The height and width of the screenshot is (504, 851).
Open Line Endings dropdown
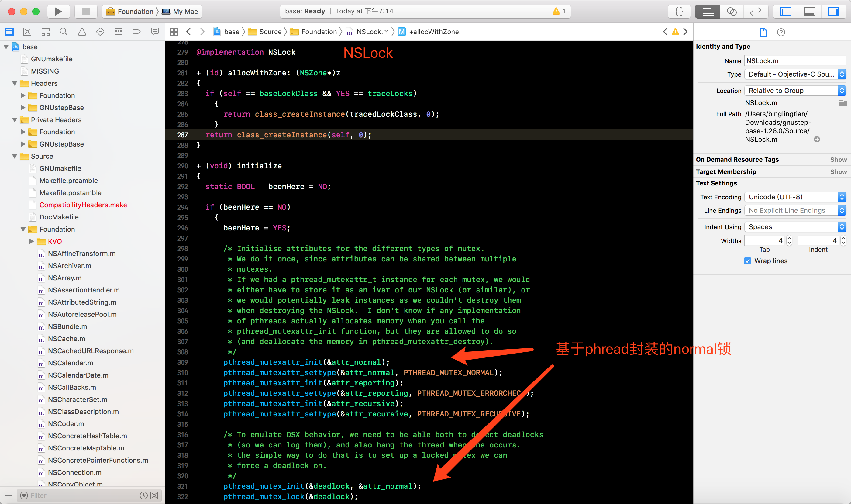click(795, 211)
